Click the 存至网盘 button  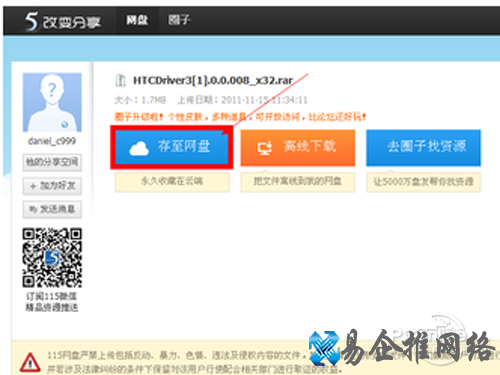[x=172, y=147]
